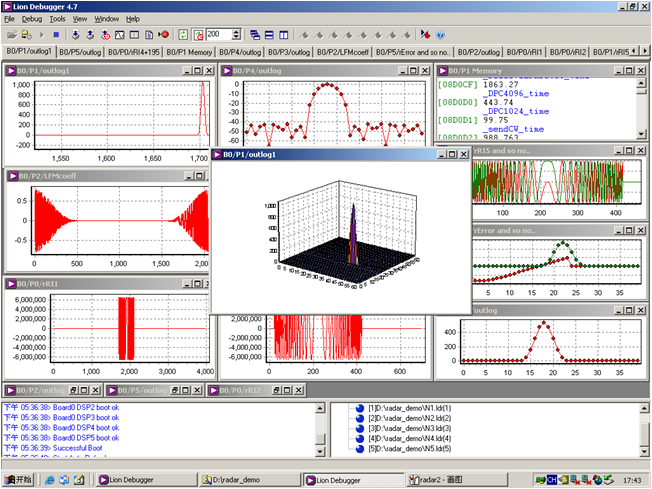The image size is (652, 489).
Task: Click the refresh interval spinner arrows
Action: (236, 35)
